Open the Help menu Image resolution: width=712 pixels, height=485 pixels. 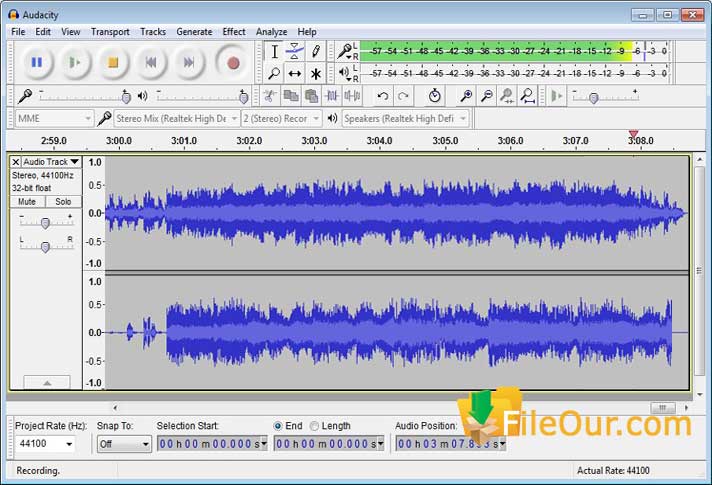tap(307, 32)
